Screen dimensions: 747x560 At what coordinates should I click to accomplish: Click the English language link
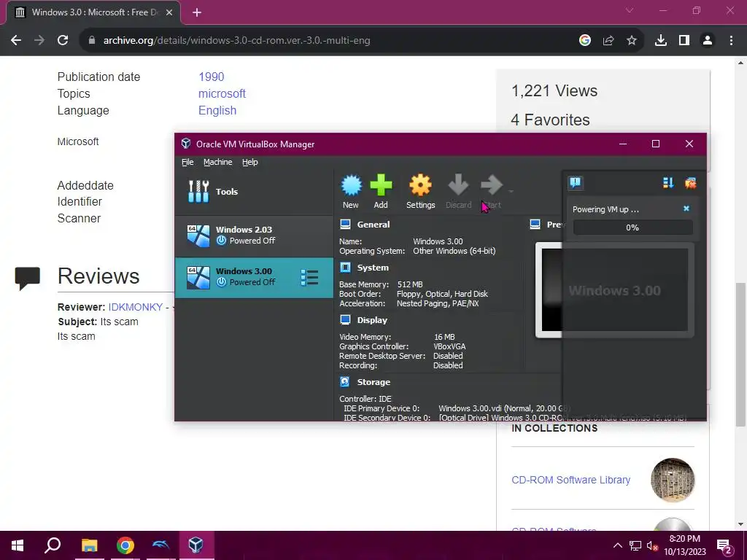pyautogui.click(x=217, y=110)
